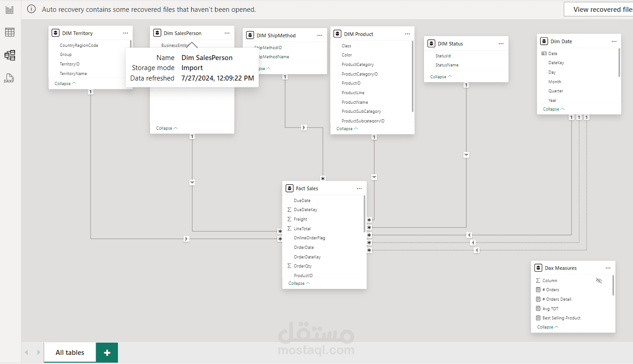Click the table icon beside DIM Product title
The image size is (633, 364).
pyautogui.click(x=337, y=34)
